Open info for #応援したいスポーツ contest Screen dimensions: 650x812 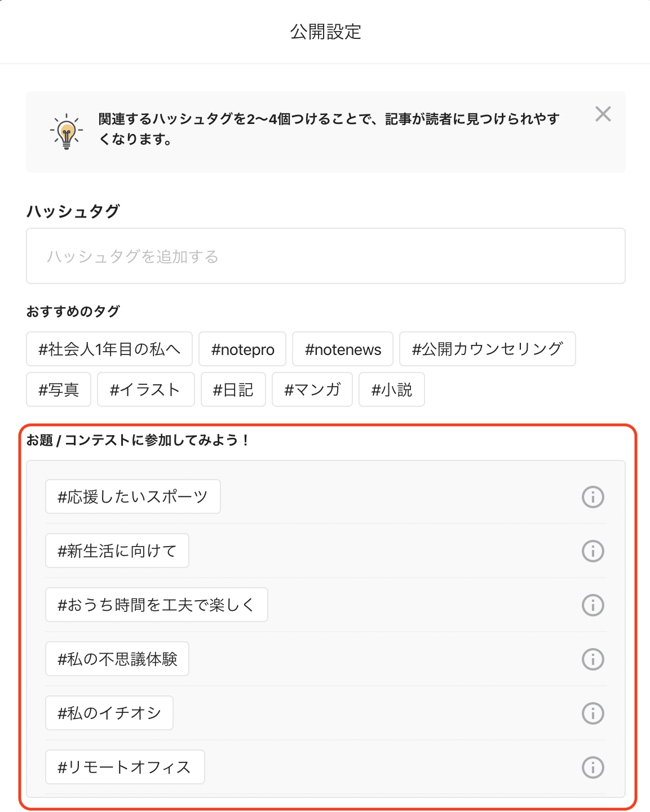pos(592,496)
